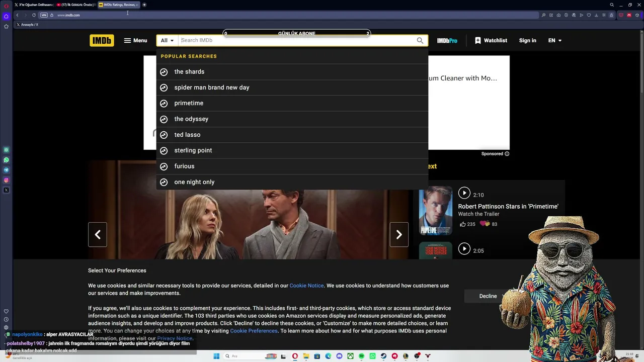Image resolution: width=644 pixels, height=362 pixels.
Task: Open Discord from the taskbar
Action: (x=339, y=356)
